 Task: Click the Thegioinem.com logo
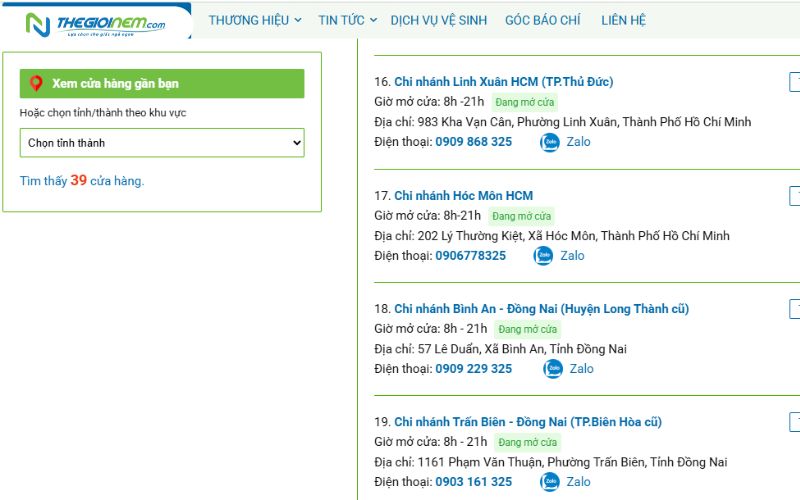95,24
